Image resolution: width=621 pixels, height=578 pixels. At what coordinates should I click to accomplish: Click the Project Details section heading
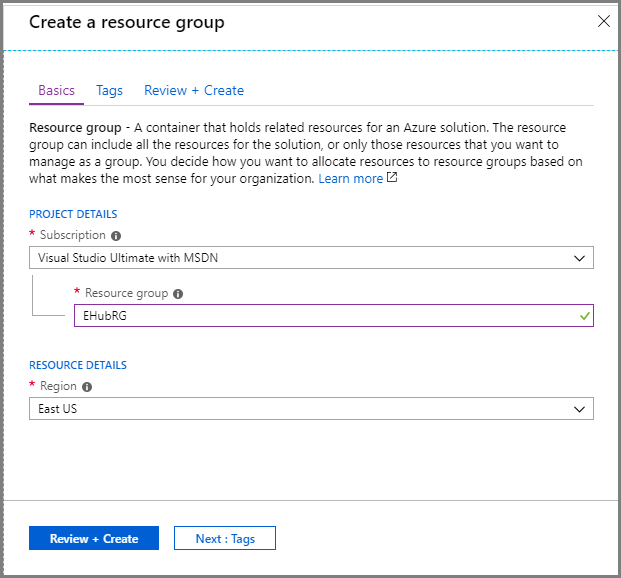(x=73, y=214)
